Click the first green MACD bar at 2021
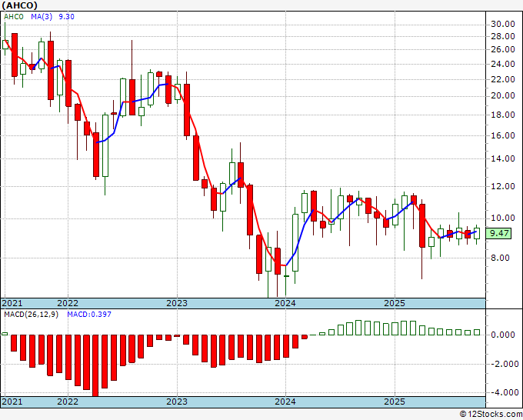Viewport: 523px width, 420px height. pyautogui.click(x=5, y=334)
